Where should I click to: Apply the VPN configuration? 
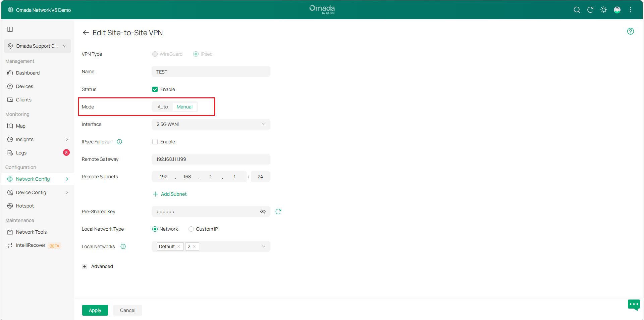click(x=95, y=310)
